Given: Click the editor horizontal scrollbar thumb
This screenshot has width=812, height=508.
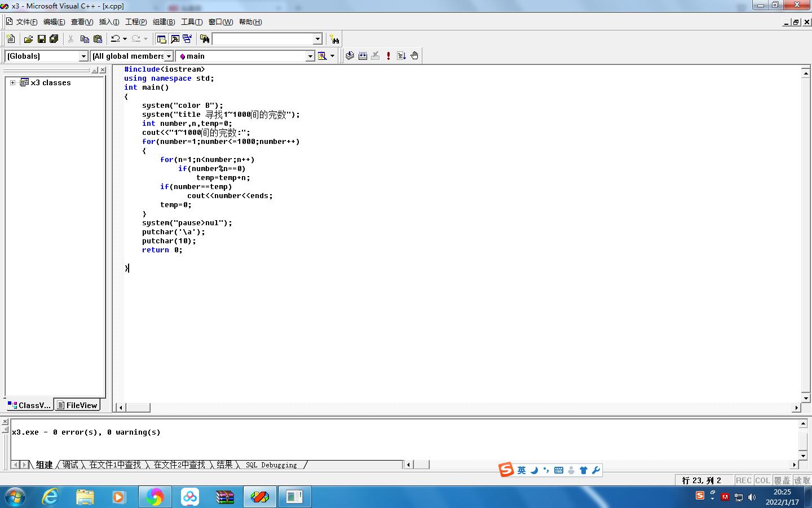Looking at the screenshot, I should pos(138,408).
